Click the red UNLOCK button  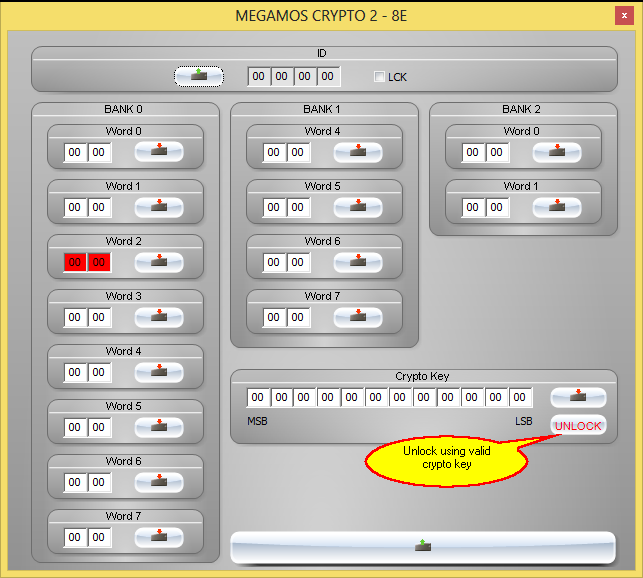[578, 425]
